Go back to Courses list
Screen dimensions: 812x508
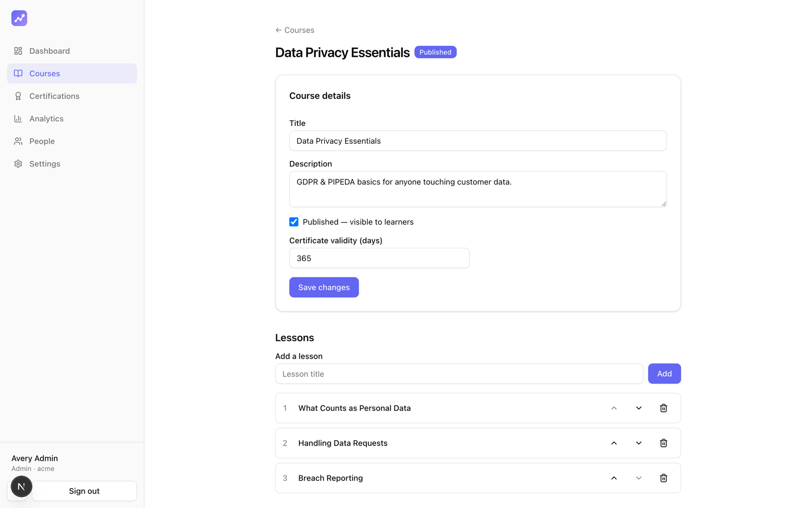295,30
